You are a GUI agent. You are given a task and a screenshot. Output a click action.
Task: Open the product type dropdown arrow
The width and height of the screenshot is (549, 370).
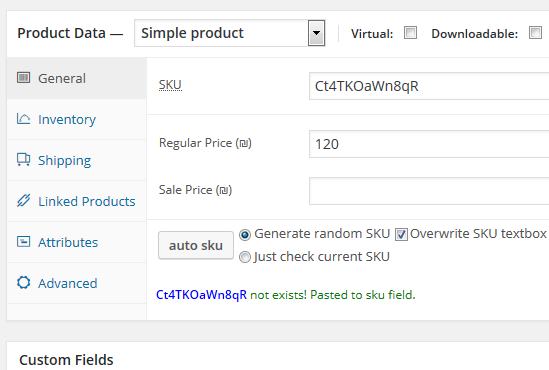(317, 33)
